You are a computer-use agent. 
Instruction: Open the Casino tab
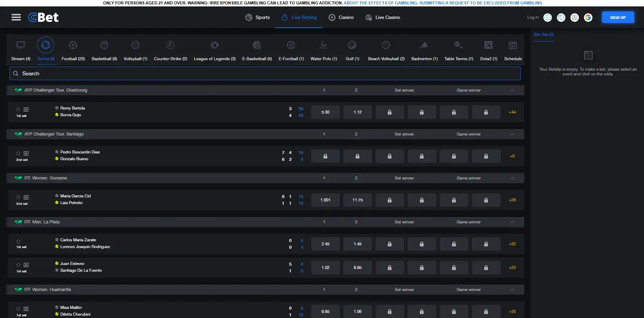click(341, 17)
